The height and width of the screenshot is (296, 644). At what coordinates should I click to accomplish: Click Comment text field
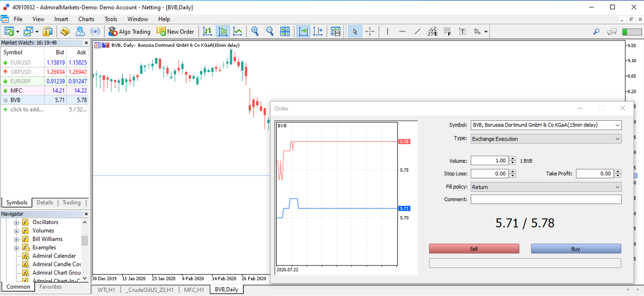tap(546, 199)
